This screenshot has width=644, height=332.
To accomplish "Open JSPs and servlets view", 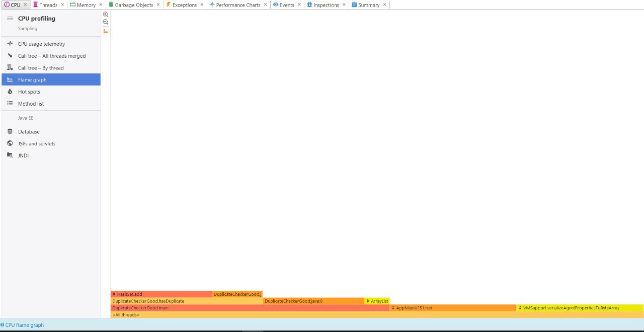I will [x=51, y=143].
